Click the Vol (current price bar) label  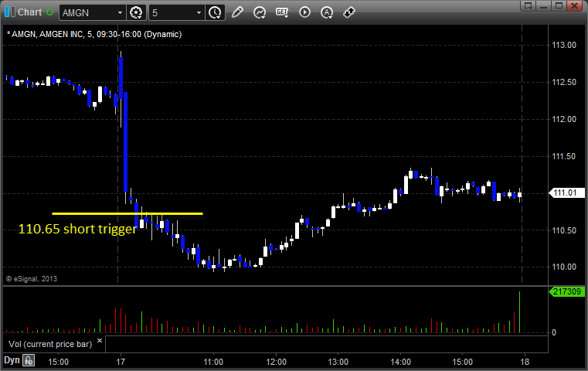(50, 344)
